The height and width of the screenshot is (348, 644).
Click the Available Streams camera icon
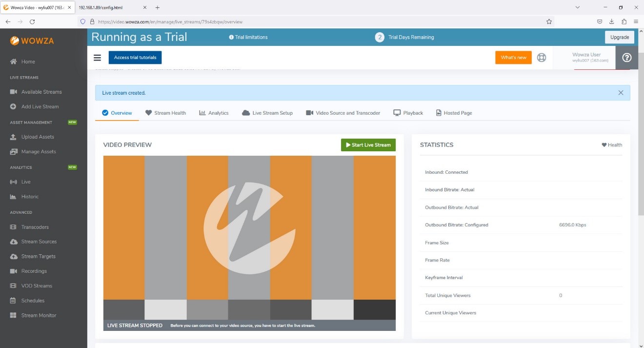pyautogui.click(x=14, y=92)
